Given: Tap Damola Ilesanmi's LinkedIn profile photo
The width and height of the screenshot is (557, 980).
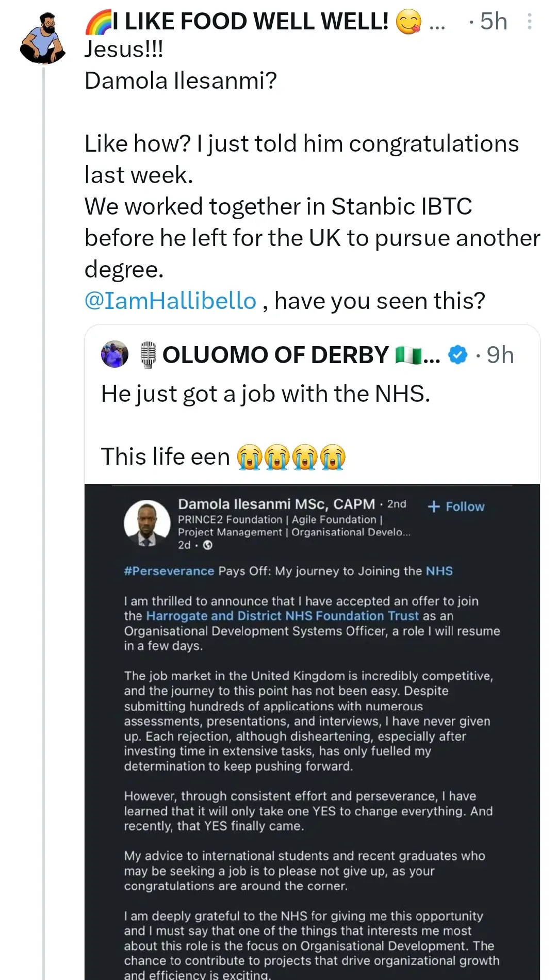Looking at the screenshot, I should point(147,523).
